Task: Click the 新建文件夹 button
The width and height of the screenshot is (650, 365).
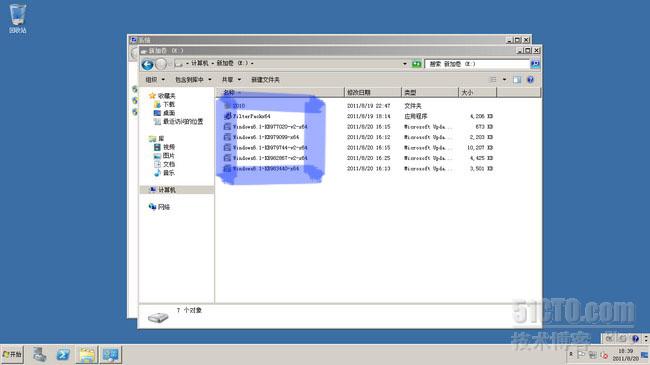Action: click(x=265, y=80)
